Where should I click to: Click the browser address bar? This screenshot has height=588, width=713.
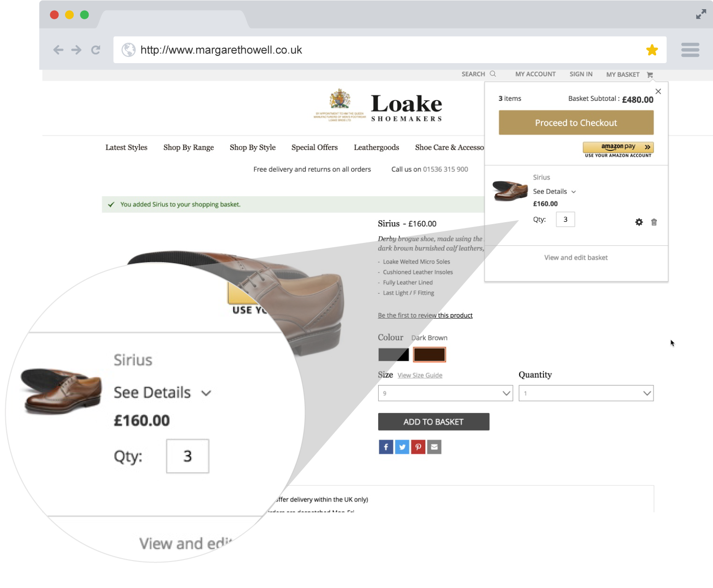tap(390, 50)
